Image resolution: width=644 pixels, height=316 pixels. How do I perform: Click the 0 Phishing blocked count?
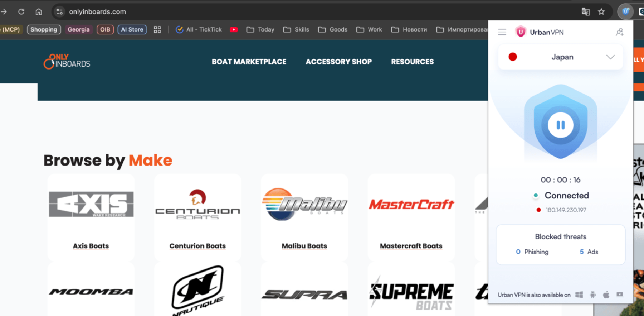pos(532,252)
